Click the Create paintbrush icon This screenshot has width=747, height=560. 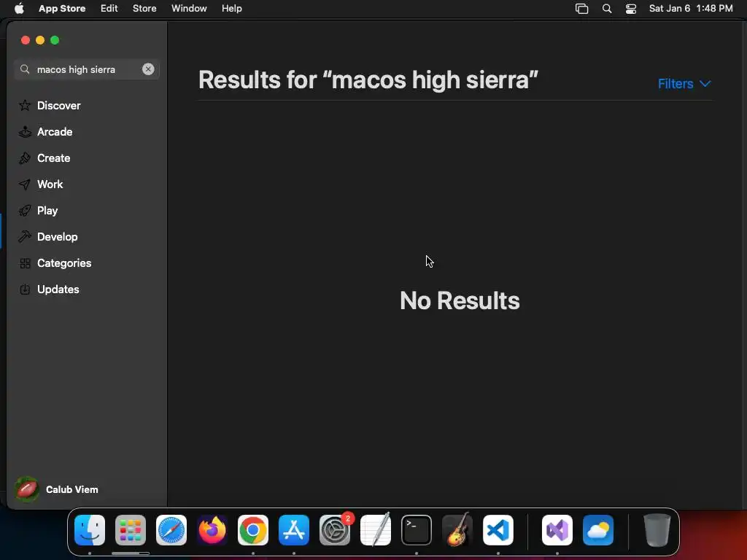click(25, 158)
